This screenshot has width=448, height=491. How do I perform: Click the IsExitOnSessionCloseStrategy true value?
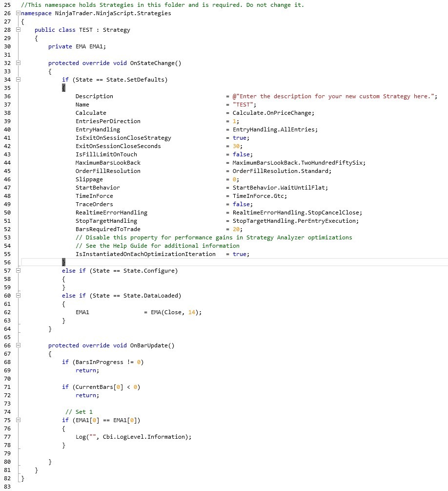(x=239, y=138)
